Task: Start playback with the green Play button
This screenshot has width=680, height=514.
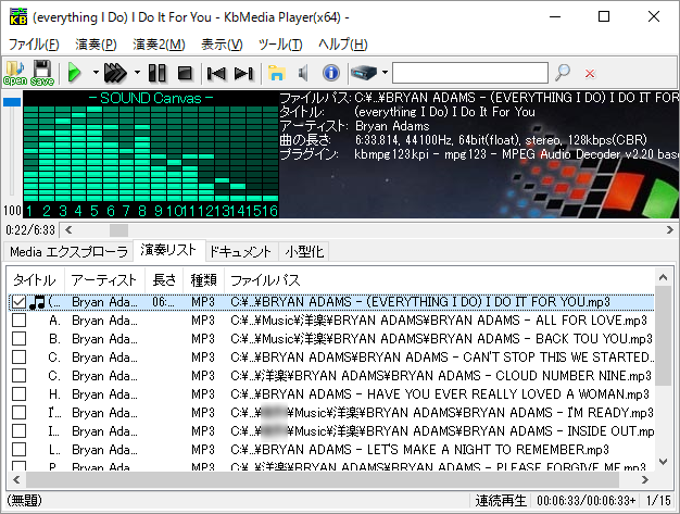Action: click(75, 73)
